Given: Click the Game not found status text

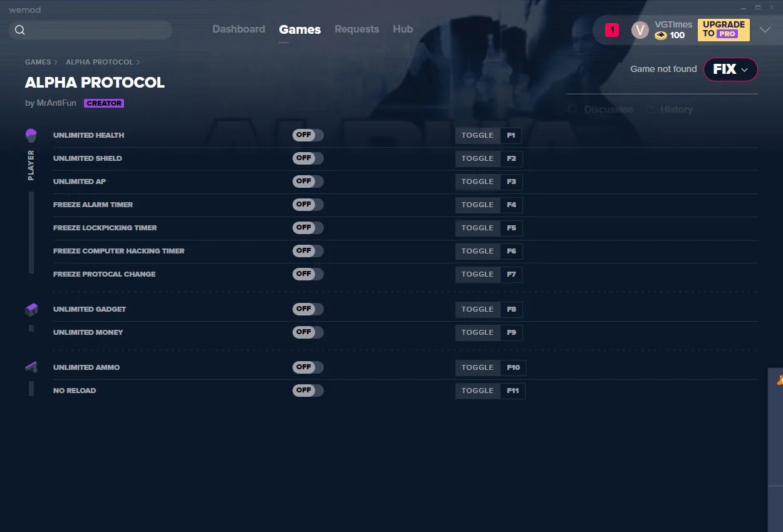Looking at the screenshot, I should tap(663, 69).
